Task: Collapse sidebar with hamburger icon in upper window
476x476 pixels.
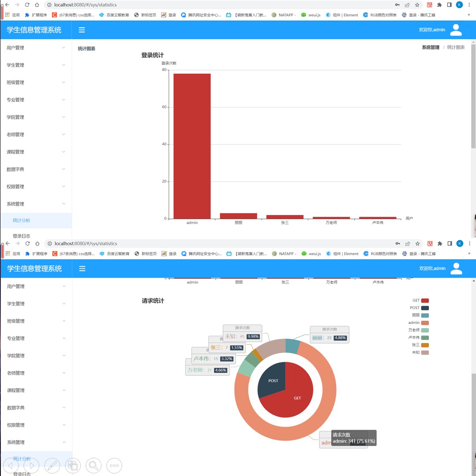Action: click(x=81, y=30)
